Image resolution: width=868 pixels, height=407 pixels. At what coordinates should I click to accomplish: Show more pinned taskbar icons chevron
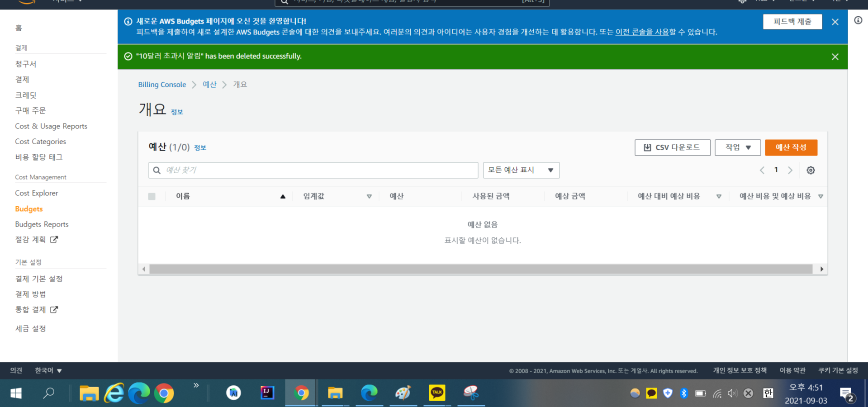click(196, 386)
